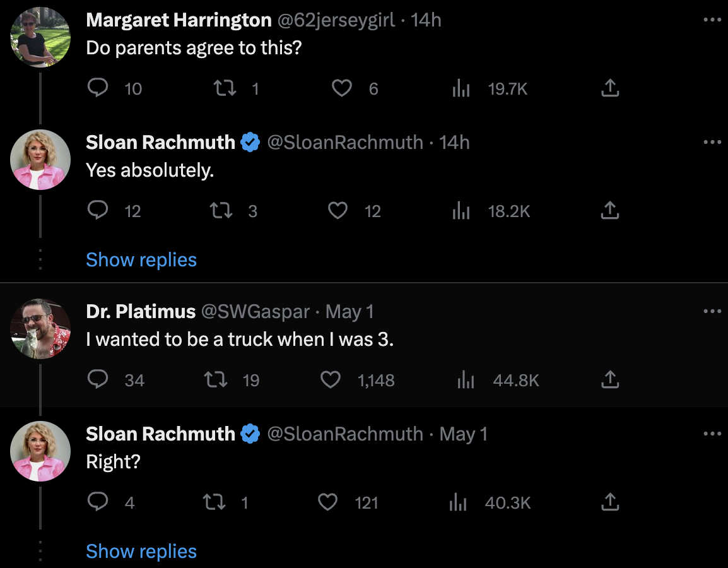Like the "Yes absolutely." tweet
The image size is (728, 568).
pyautogui.click(x=338, y=210)
